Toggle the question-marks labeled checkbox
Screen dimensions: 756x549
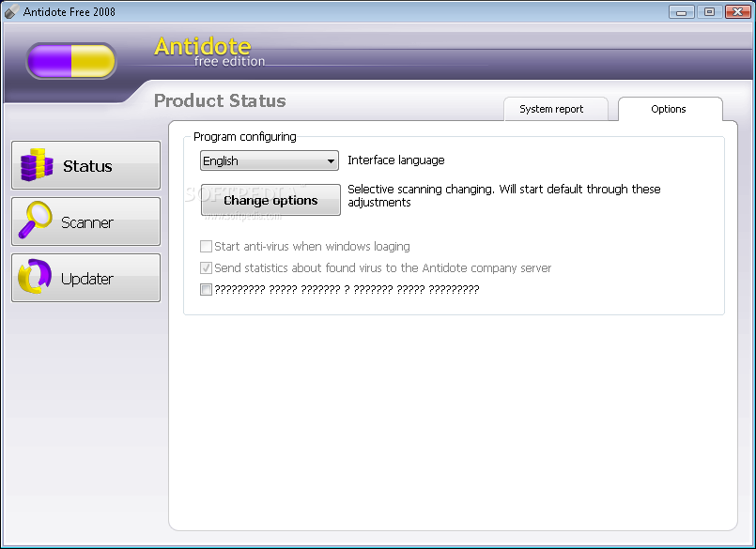tap(206, 289)
